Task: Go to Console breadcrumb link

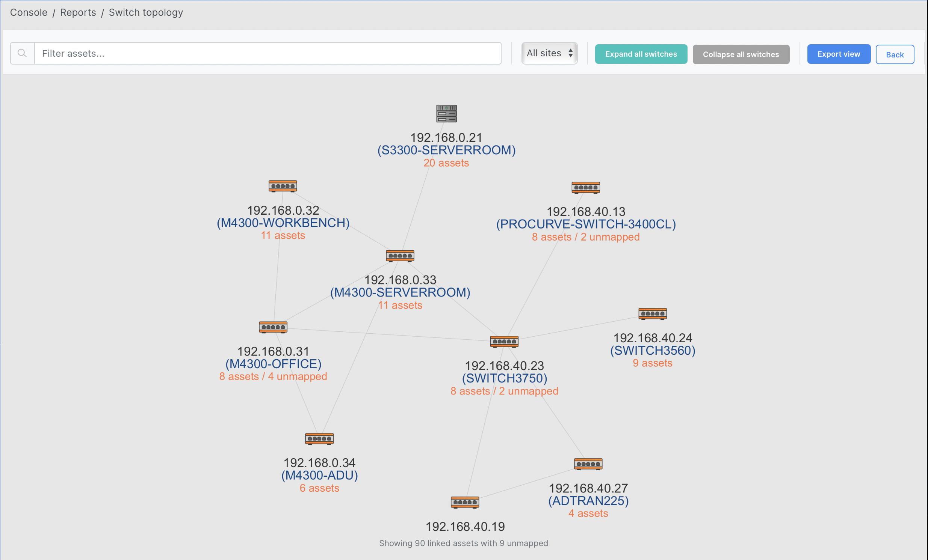Action: [29, 12]
